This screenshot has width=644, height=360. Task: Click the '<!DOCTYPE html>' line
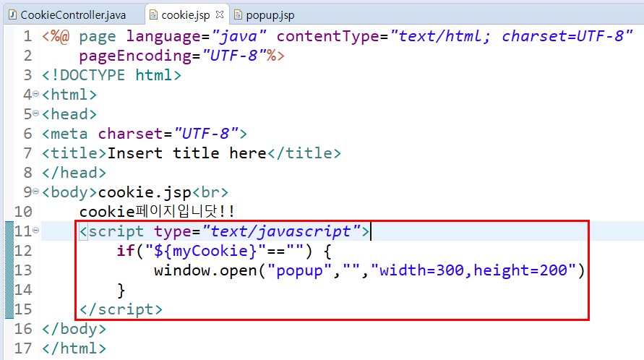coord(111,75)
